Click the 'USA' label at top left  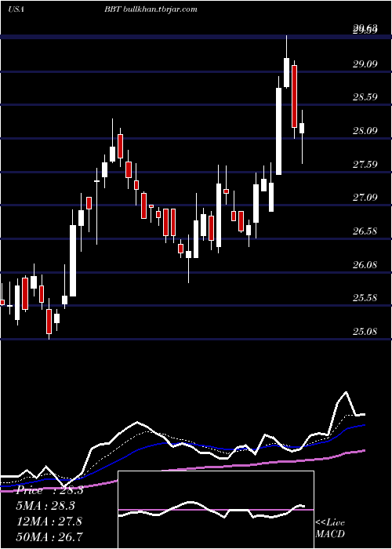(16, 9)
